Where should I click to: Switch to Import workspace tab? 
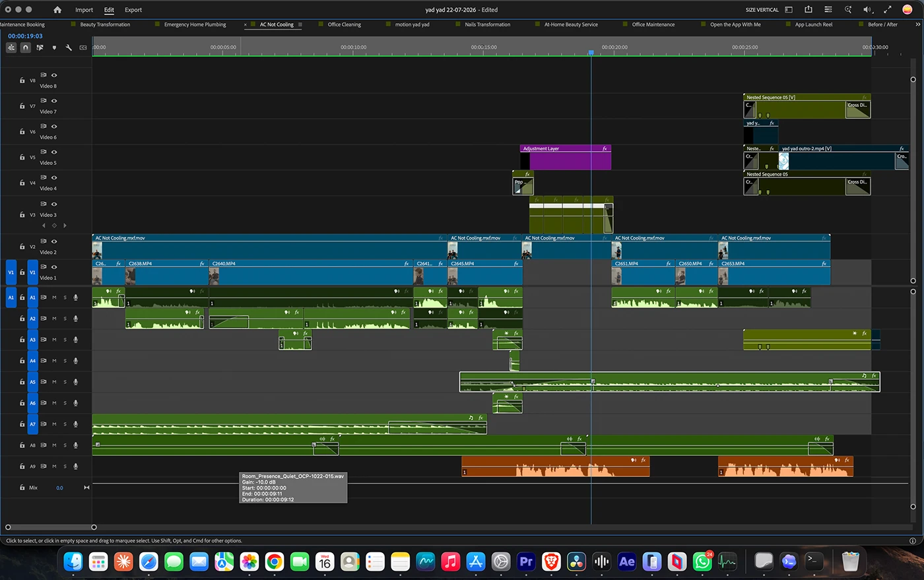coord(84,10)
